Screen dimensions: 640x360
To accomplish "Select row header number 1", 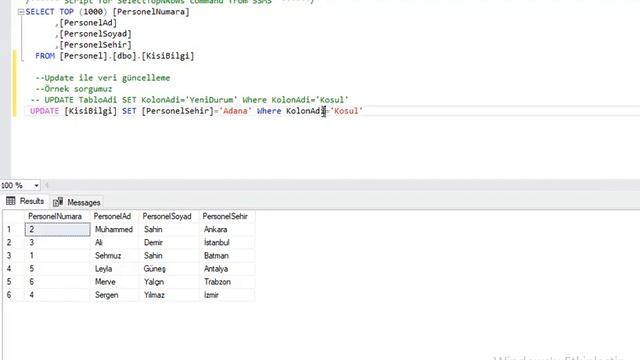I will (13, 229).
